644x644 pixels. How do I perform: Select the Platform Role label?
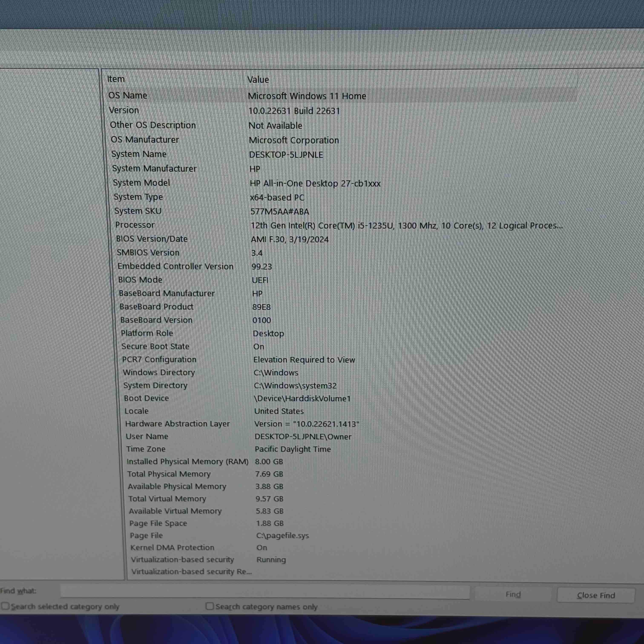click(x=147, y=333)
